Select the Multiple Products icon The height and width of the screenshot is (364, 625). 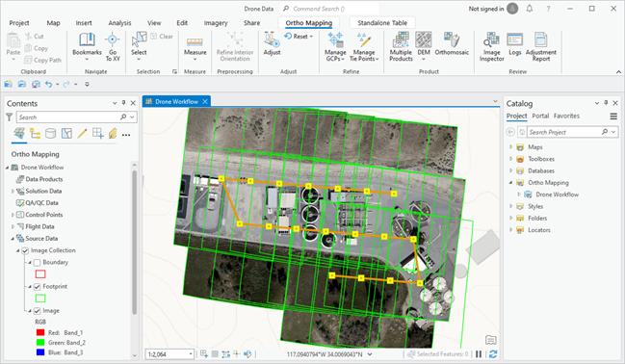(401, 46)
